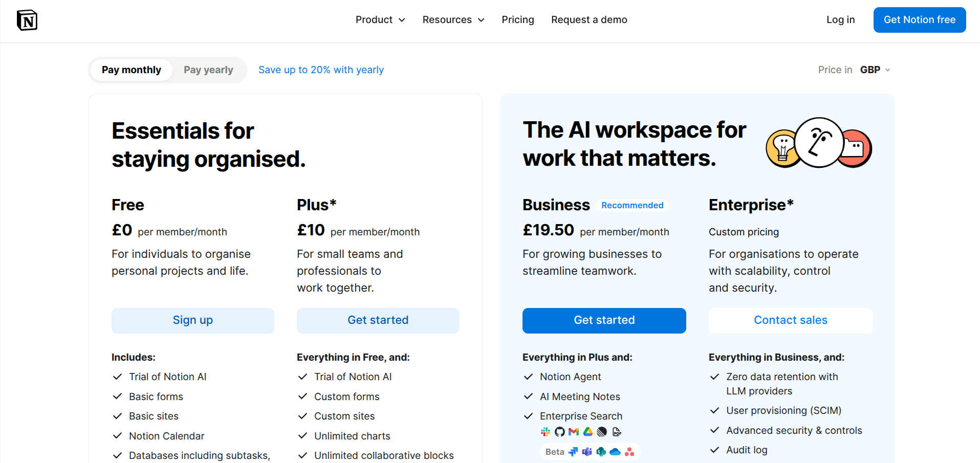Click Sign up for Free plan
The height and width of the screenshot is (463, 980).
pyautogui.click(x=193, y=320)
